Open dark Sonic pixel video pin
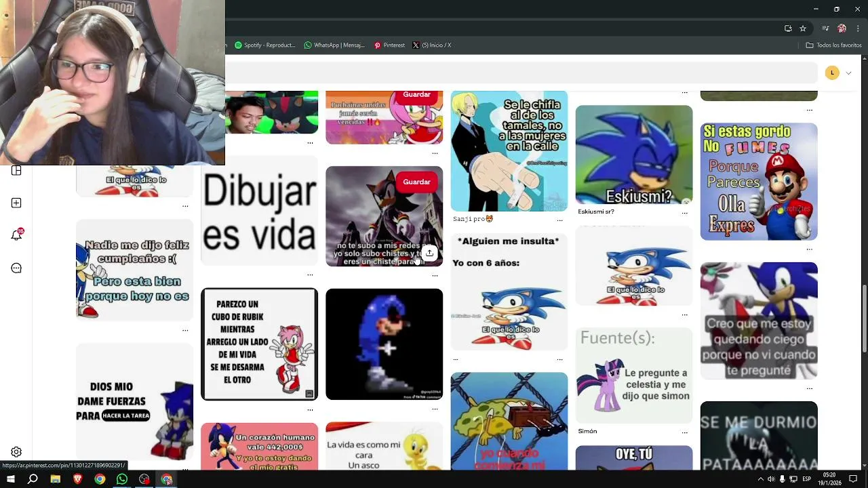Screen dimensions: 868x488 [384, 344]
